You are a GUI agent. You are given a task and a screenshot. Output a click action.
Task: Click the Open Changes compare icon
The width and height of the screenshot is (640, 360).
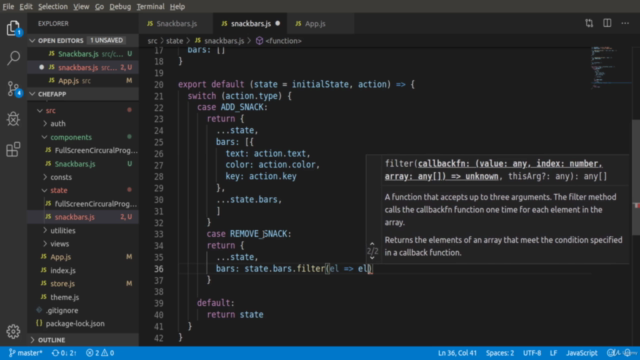[x=589, y=23]
